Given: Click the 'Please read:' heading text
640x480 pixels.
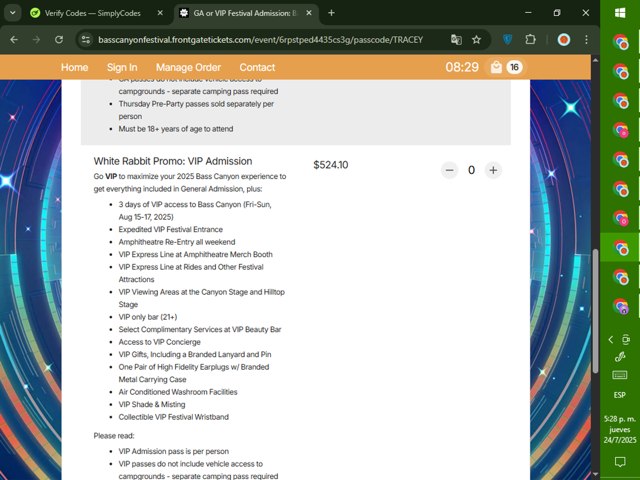Looking at the screenshot, I should click(x=114, y=436).
